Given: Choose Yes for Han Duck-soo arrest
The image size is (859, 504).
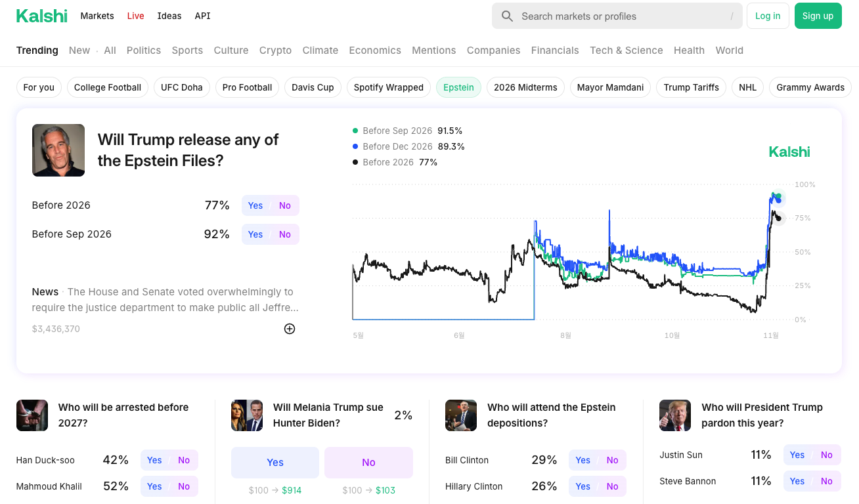Looking at the screenshot, I should (154, 460).
